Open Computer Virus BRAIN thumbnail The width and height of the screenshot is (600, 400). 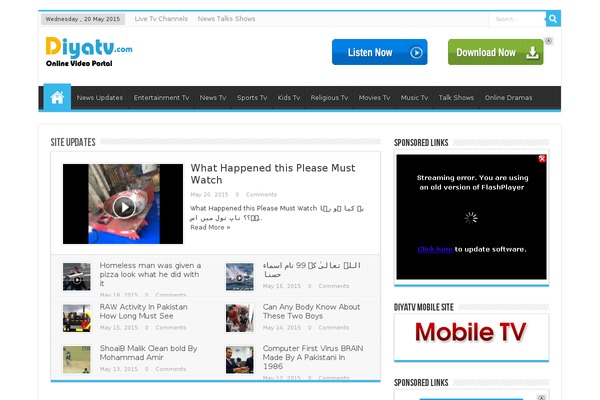240,359
